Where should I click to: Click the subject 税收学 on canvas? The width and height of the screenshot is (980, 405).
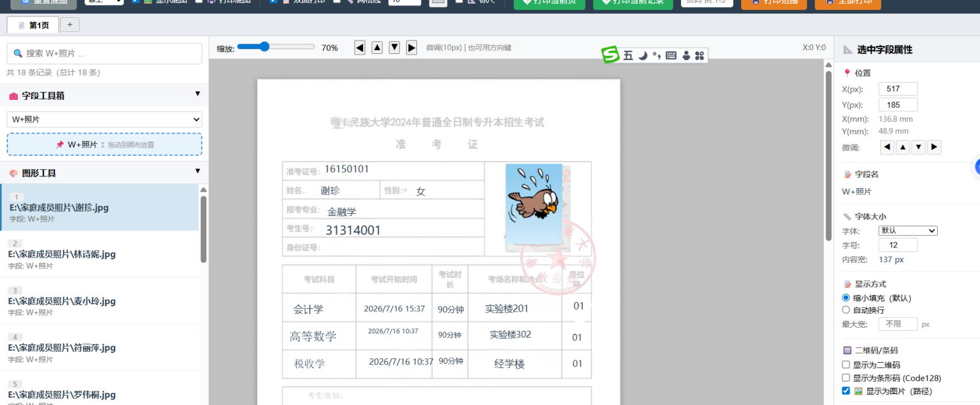coord(310,364)
